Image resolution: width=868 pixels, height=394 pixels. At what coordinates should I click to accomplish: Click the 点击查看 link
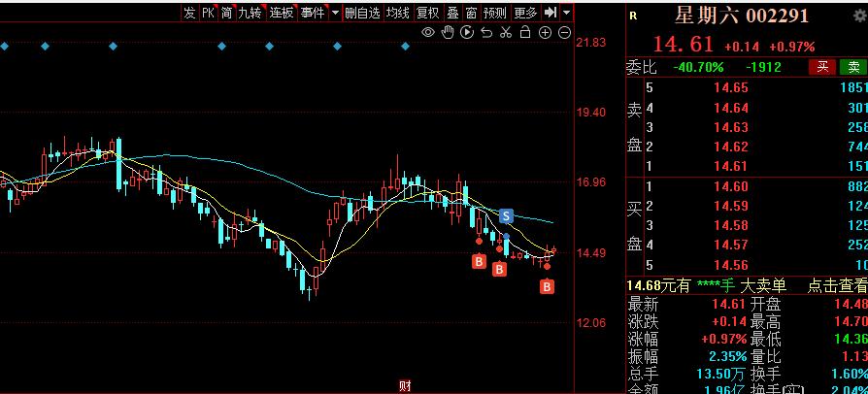837,285
